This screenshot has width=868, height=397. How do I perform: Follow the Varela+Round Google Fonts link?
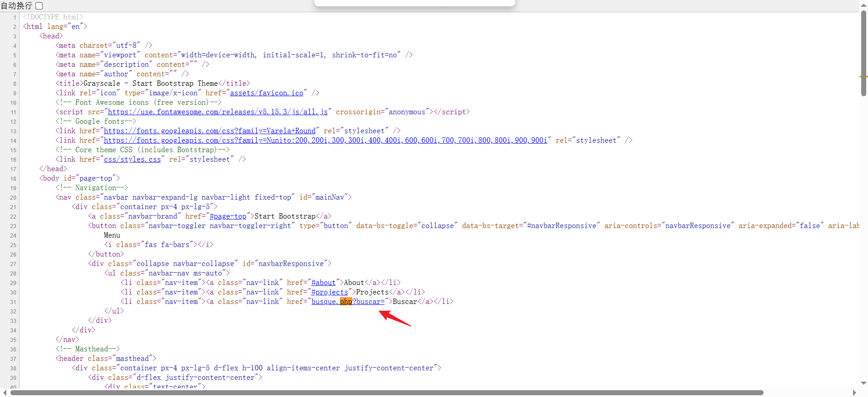click(209, 131)
